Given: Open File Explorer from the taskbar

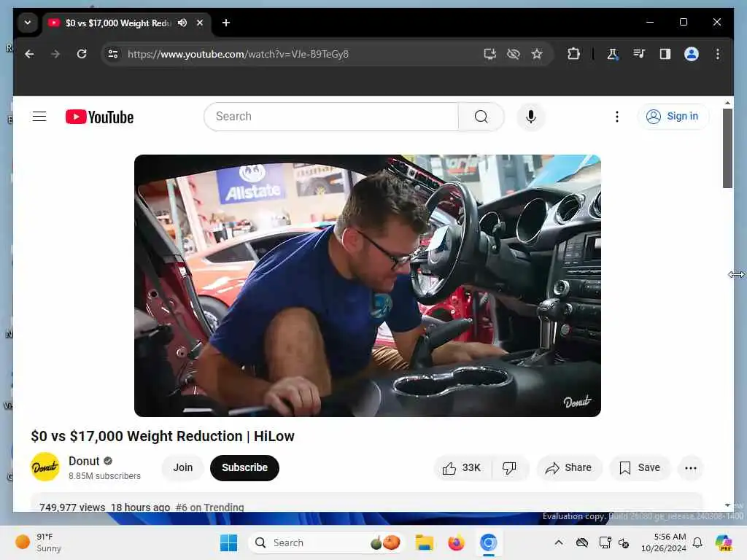Looking at the screenshot, I should point(424,542).
